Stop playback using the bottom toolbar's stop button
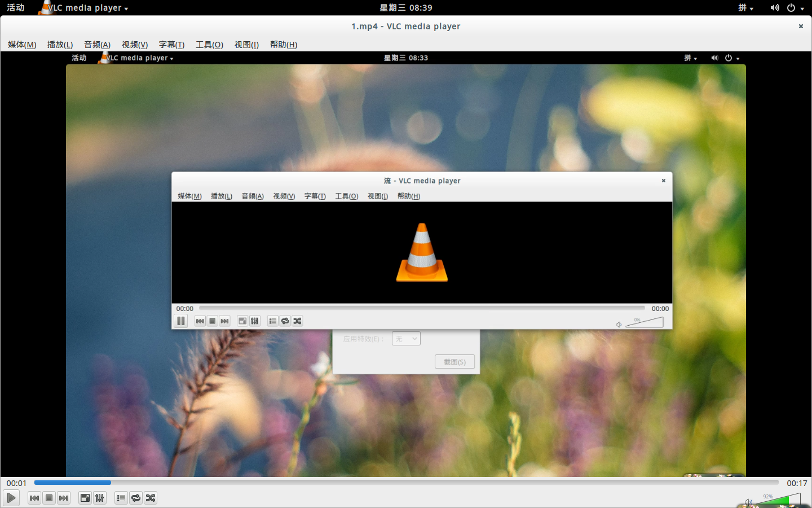Image resolution: width=812 pixels, height=508 pixels. [x=49, y=498]
